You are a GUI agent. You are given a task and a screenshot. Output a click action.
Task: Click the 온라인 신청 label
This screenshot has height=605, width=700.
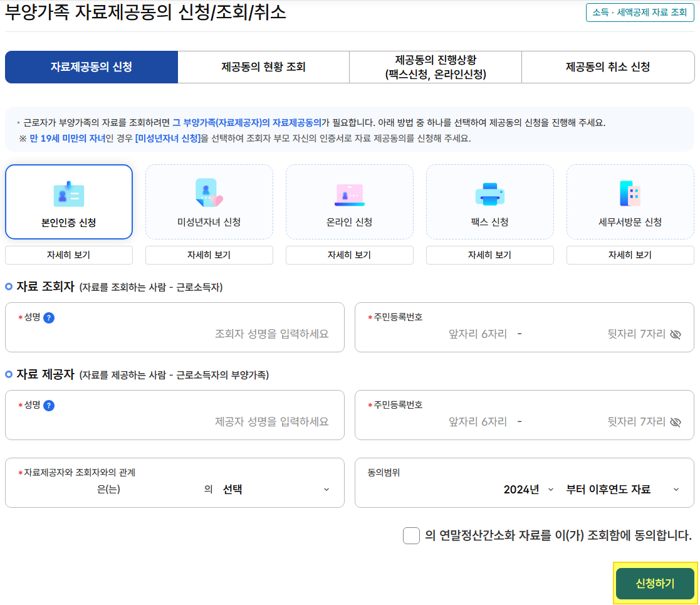(350, 223)
